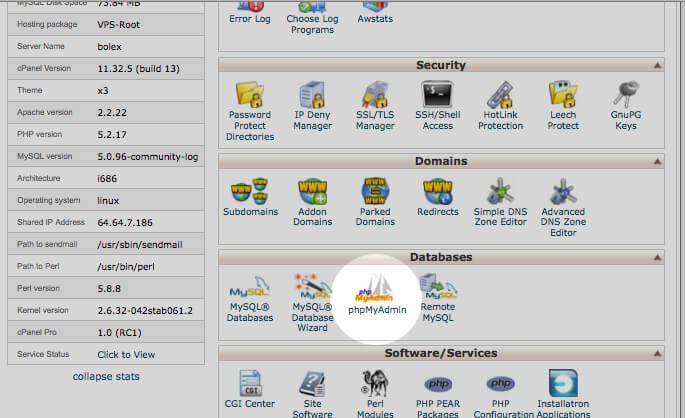
Task: Select Apache version value '2.2.22'
Action: (x=112, y=113)
